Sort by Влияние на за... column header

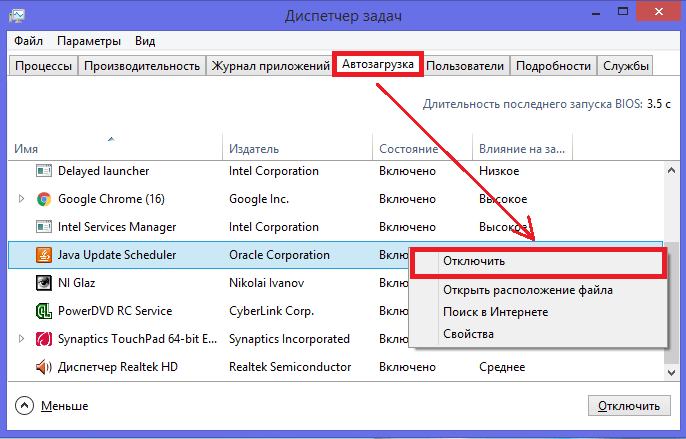coord(522,149)
